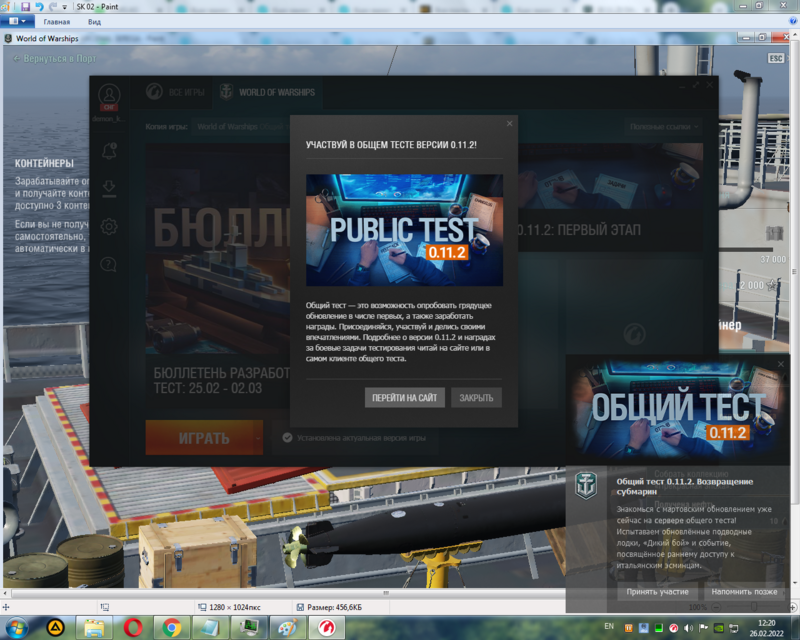Open Wargaming Game Center from the taskbar
The height and width of the screenshot is (640, 800).
(327, 627)
